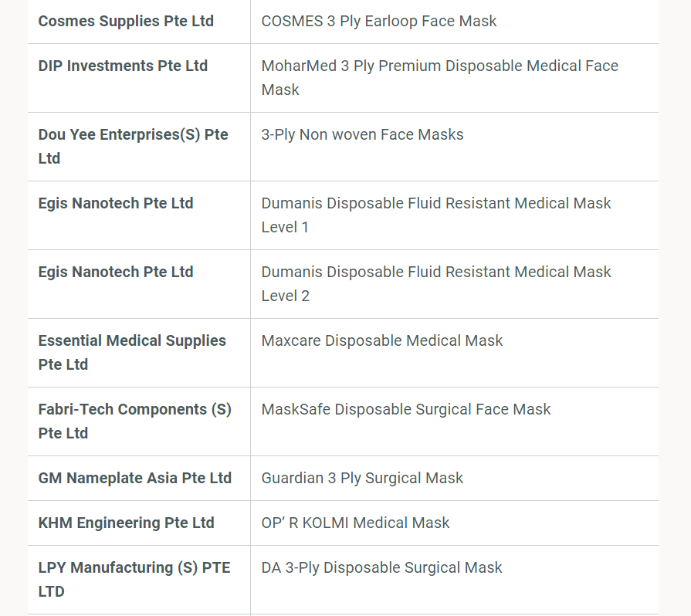This screenshot has height=616, width=691.
Task: Select Maxcare Disposable Medical Mask text
Action: pyautogui.click(x=382, y=341)
